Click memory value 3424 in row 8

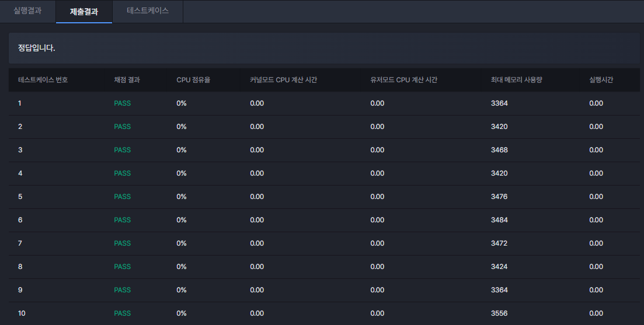coord(499,267)
